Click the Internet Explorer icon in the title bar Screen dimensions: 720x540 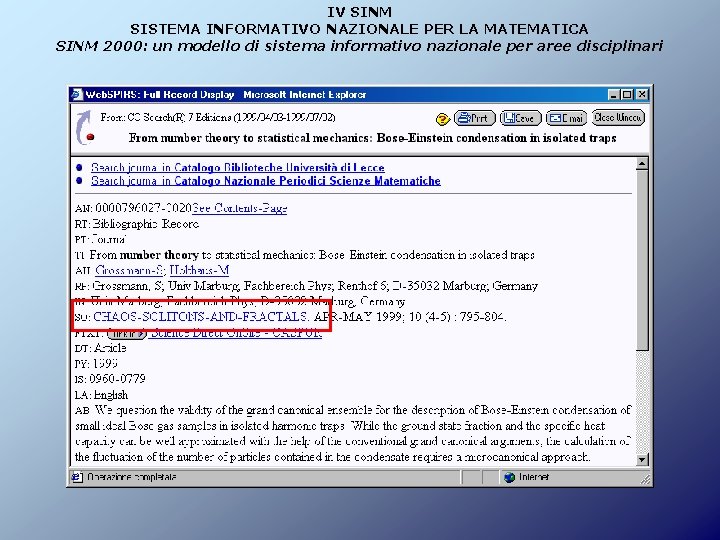point(76,95)
